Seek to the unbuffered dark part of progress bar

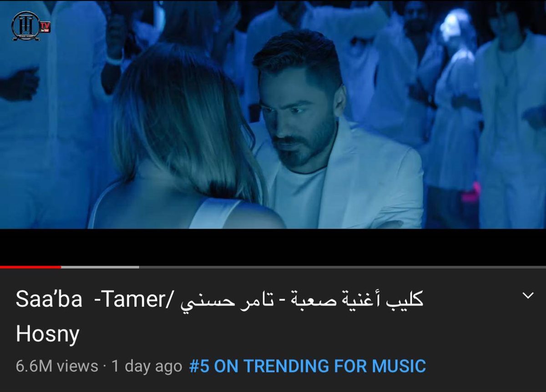[341, 267]
